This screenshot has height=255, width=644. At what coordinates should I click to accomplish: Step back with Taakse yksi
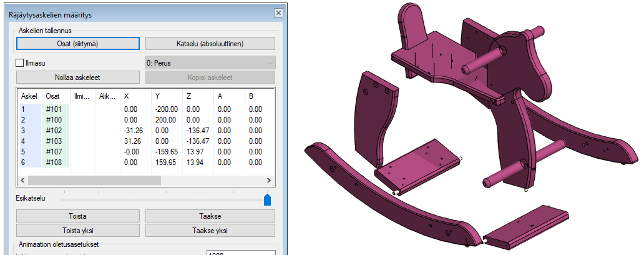210,230
